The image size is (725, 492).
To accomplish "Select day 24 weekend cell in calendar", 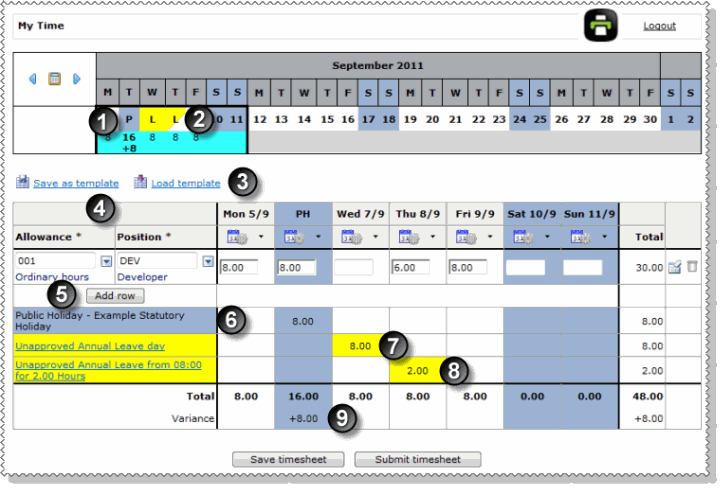I will point(519,119).
